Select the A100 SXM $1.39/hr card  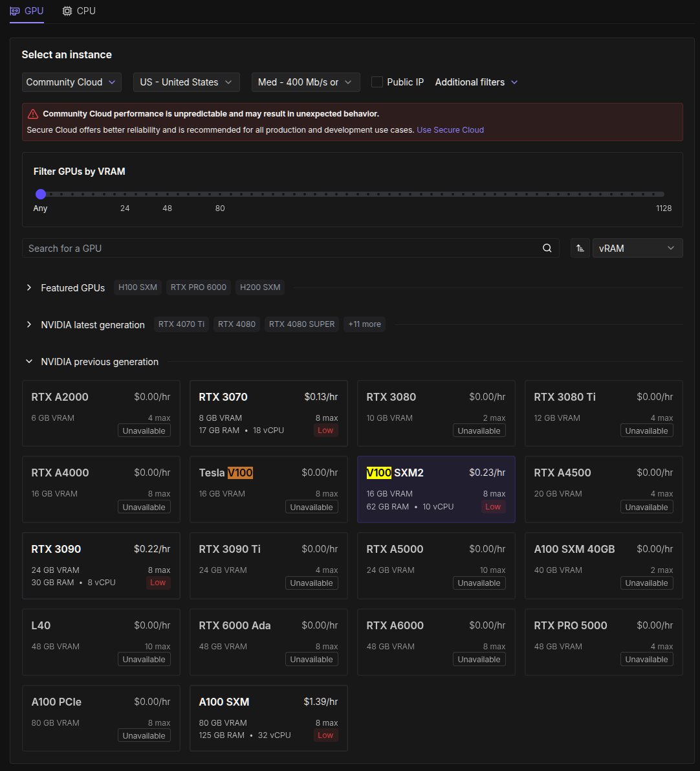(268, 718)
